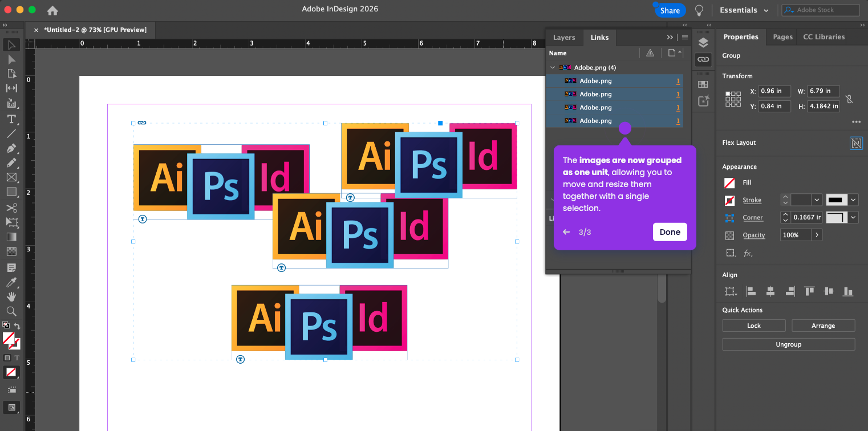Viewport: 868px width, 431px height.
Task: Select the Free Transform tool
Action: 11,222
